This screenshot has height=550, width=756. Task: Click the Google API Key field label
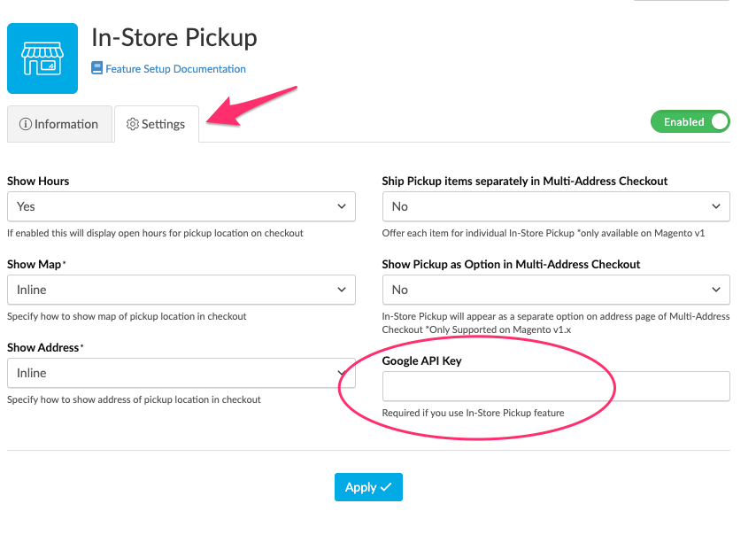click(x=421, y=360)
